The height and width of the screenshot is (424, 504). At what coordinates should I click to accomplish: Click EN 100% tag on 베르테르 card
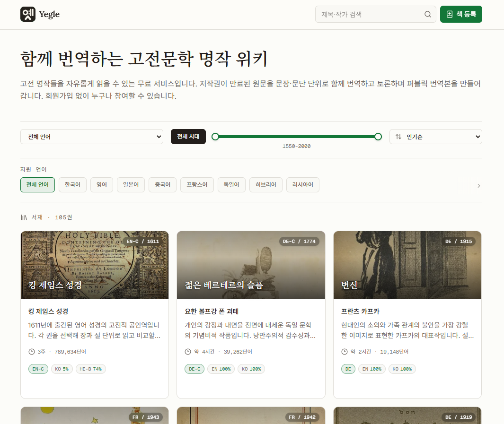pyautogui.click(x=221, y=369)
